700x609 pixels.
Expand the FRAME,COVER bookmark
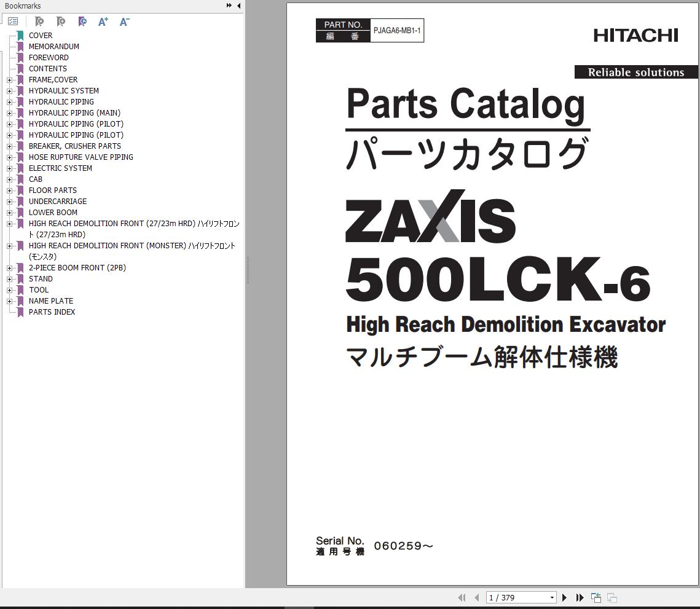[x=9, y=80]
